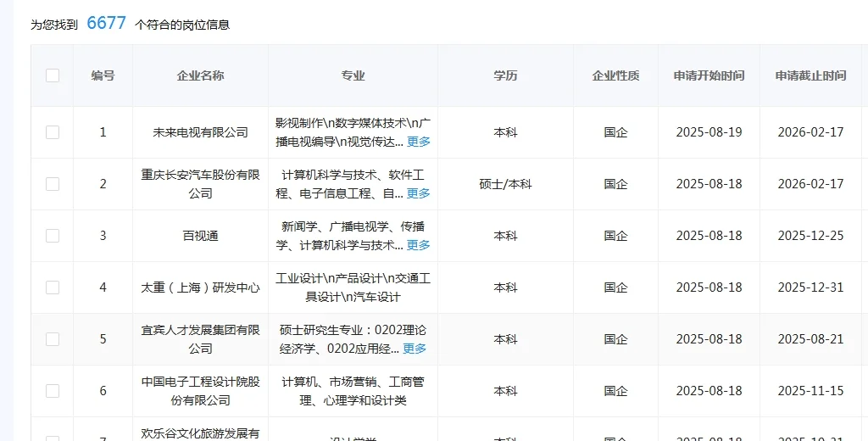Check the box for 重庆长安汽车股份有限公司 row
The image size is (868, 441).
[x=53, y=184]
